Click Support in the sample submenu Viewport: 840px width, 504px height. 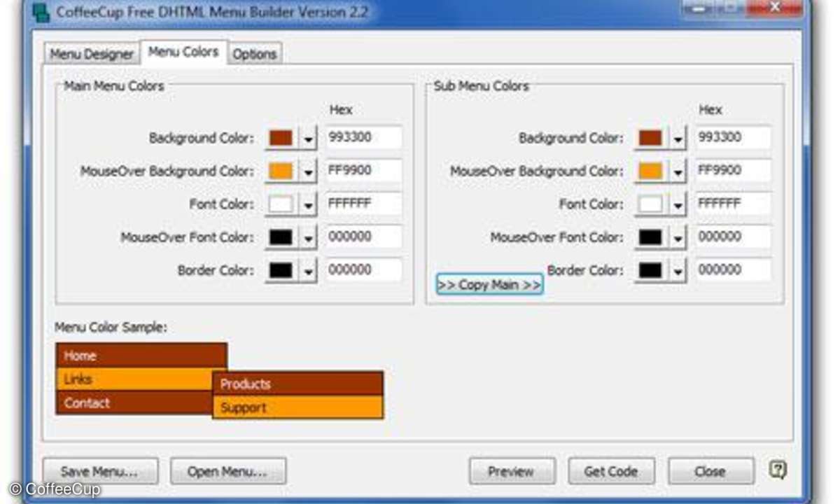pyautogui.click(x=298, y=407)
